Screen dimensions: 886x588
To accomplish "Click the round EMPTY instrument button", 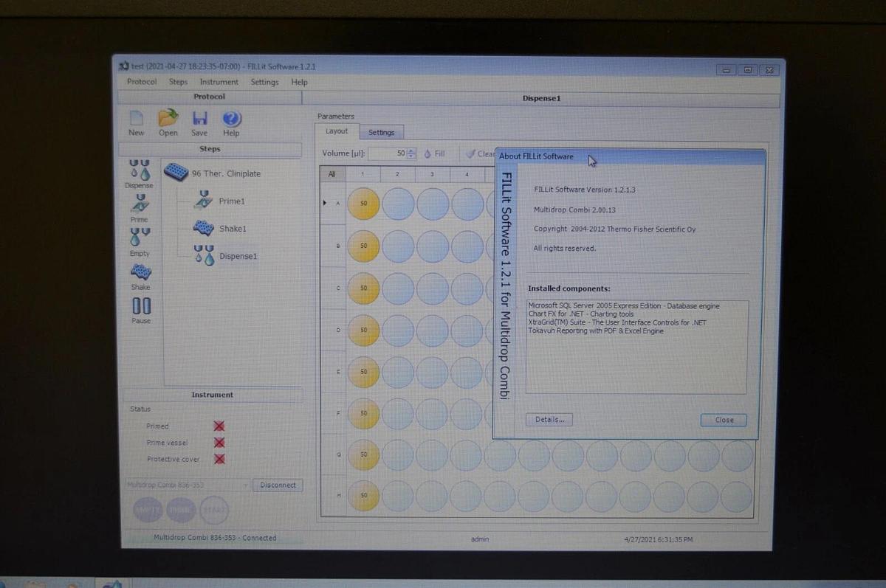I will click(x=147, y=510).
